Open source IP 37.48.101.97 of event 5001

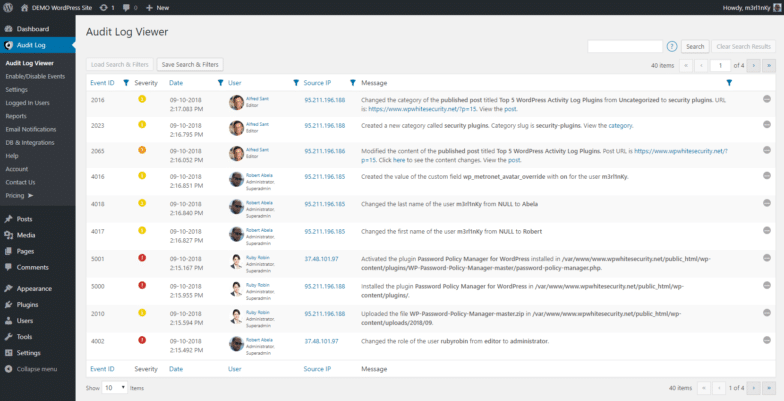[x=321, y=258]
